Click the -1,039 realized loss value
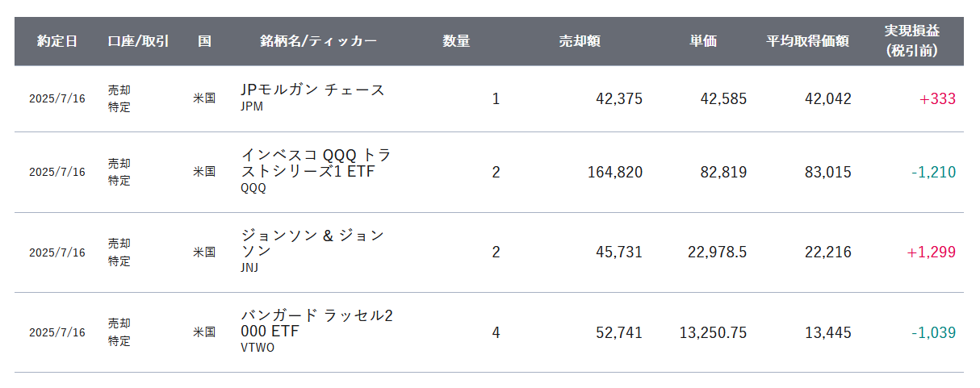 933,332
